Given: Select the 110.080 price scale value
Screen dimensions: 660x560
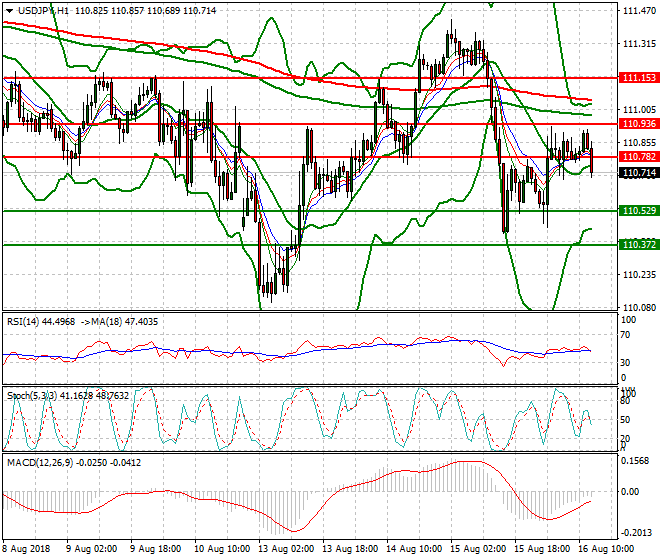Looking at the screenshot, I should pos(639,308).
